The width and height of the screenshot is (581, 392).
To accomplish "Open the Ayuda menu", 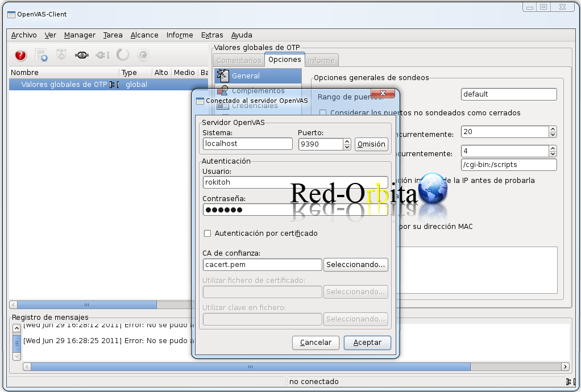I will 242,35.
